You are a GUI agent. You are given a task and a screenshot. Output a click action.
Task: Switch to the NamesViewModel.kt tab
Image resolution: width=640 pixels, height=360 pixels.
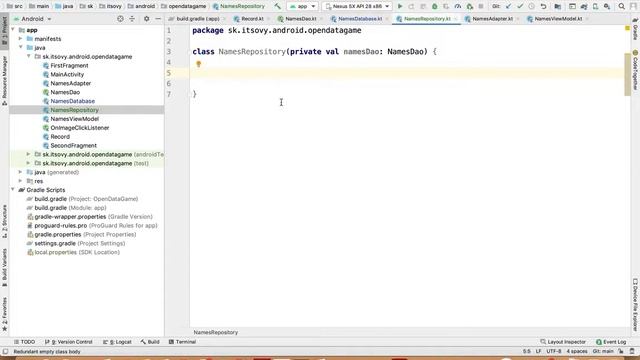pos(558,19)
